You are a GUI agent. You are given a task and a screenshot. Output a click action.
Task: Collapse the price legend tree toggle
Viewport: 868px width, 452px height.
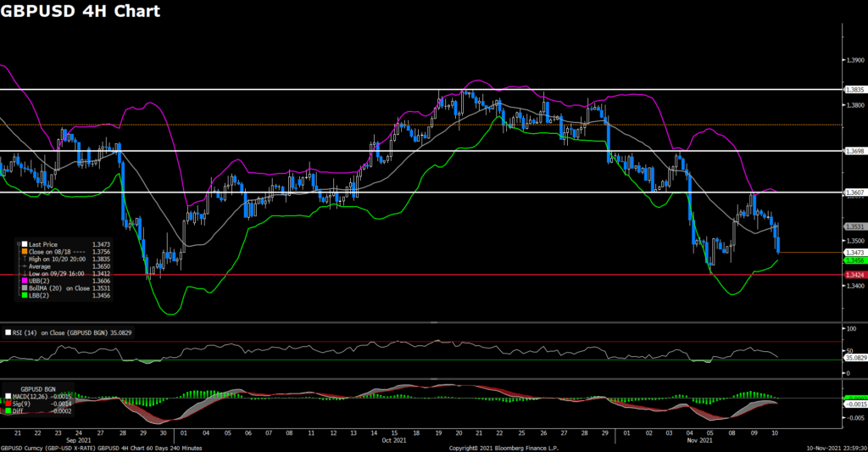[x=19, y=243]
